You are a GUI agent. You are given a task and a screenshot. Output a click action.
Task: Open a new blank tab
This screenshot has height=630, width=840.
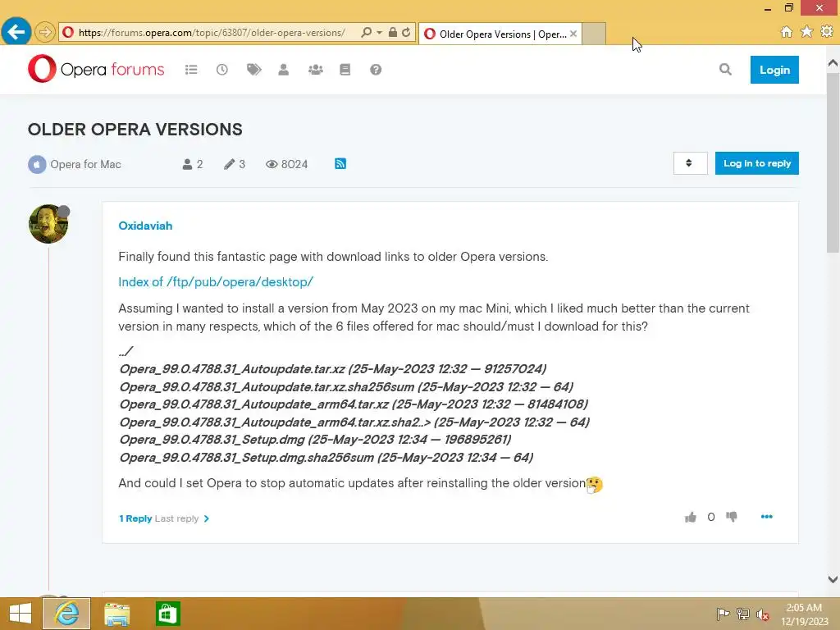(594, 34)
